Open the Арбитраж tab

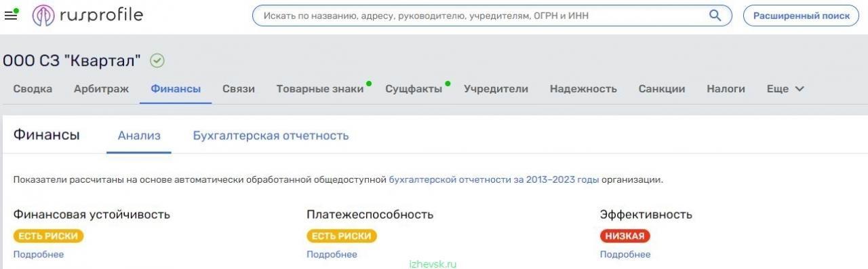point(101,89)
